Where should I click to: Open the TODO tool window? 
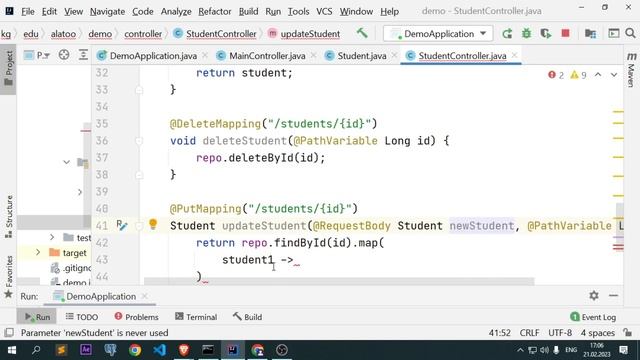pos(82,317)
